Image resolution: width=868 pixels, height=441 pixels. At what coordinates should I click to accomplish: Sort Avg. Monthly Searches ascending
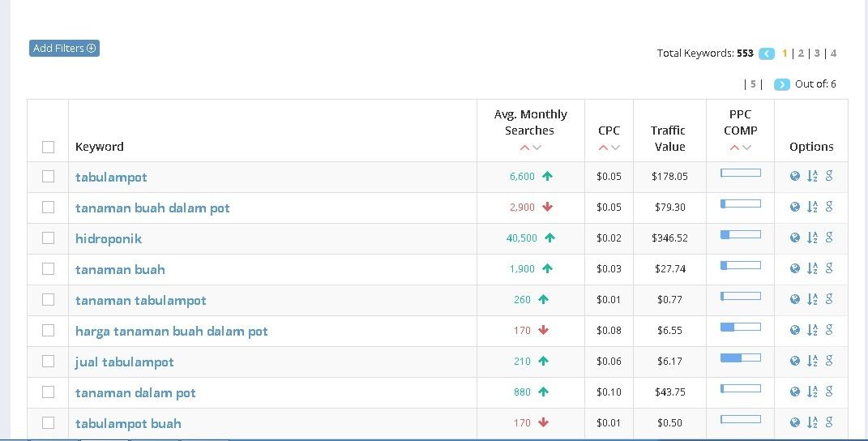pyautogui.click(x=524, y=148)
